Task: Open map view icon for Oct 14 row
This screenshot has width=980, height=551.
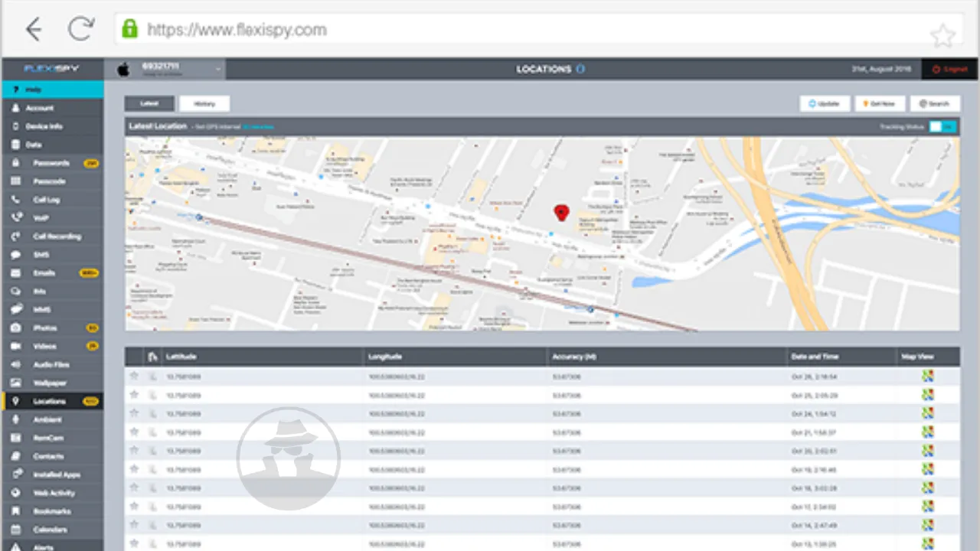Action: click(x=928, y=524)
